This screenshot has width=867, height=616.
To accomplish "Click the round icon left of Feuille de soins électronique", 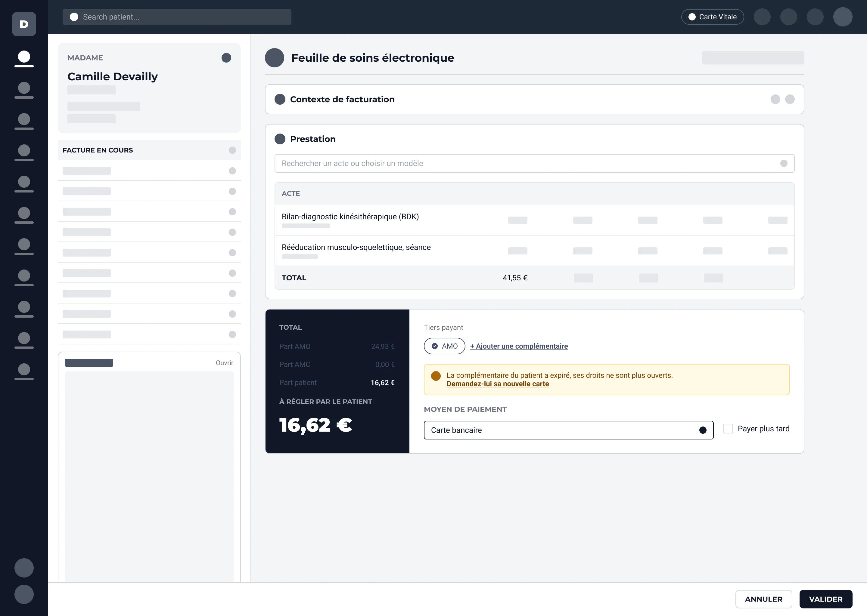I will (x=275, y=58).
